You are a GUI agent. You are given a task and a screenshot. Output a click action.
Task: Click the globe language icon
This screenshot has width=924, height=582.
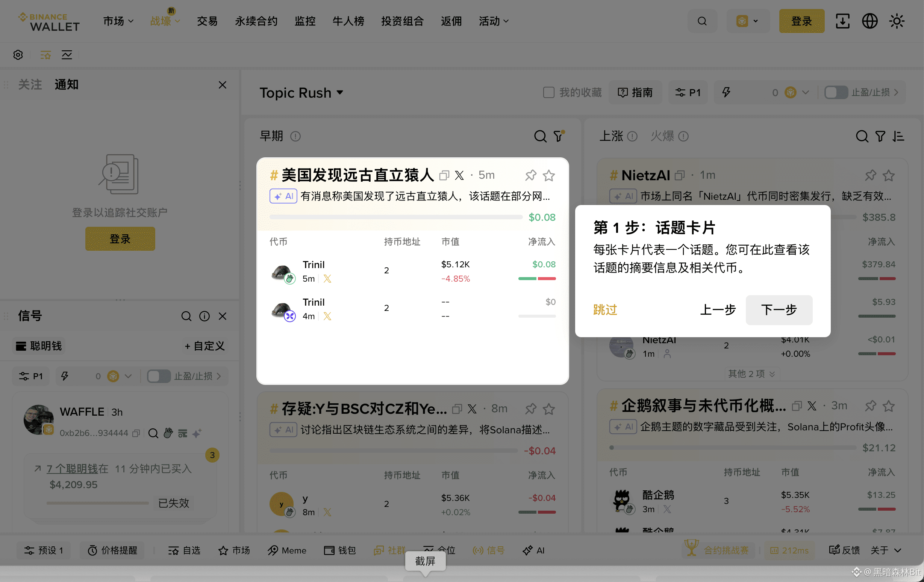tap(869, 21)
